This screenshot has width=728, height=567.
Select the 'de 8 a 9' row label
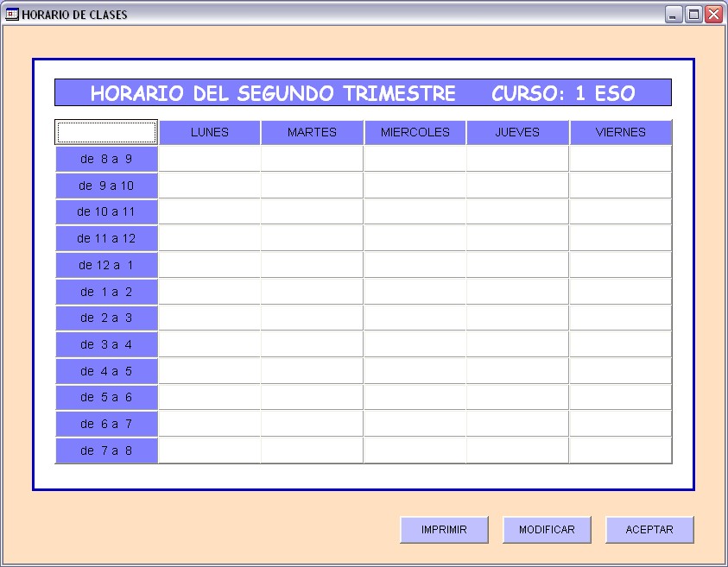[x=106, y=159]
